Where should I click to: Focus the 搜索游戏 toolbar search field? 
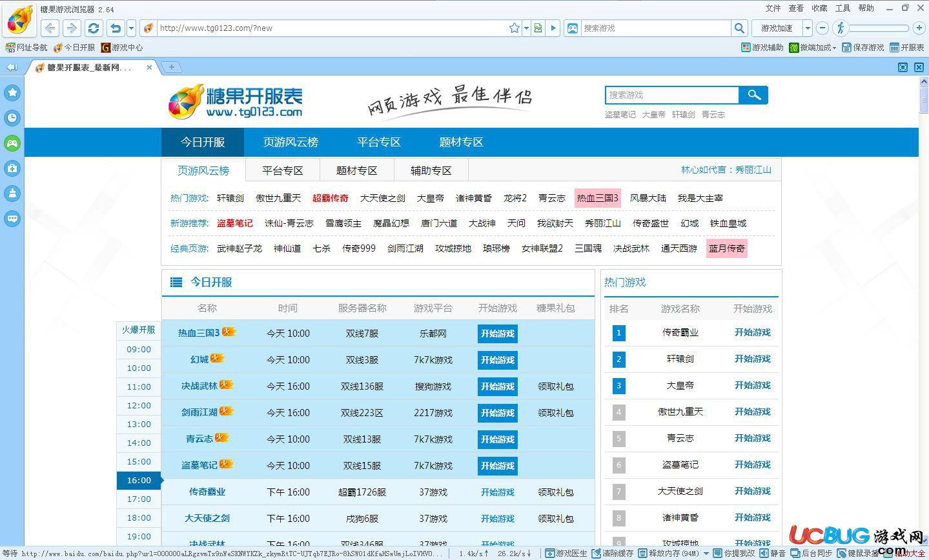click(x=655, y=28)
